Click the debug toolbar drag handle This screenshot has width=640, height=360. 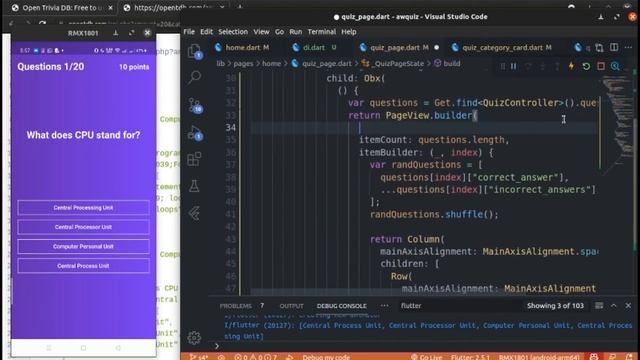click(503, 66)
